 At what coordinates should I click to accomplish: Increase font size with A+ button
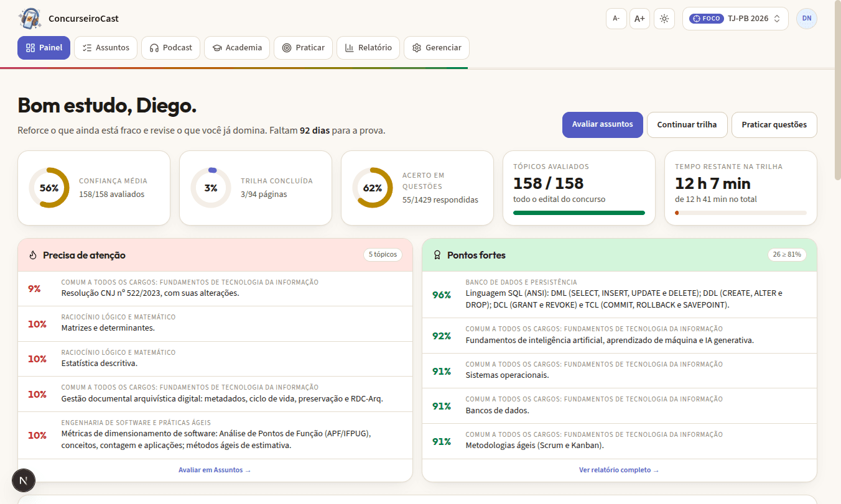(639, 19)
